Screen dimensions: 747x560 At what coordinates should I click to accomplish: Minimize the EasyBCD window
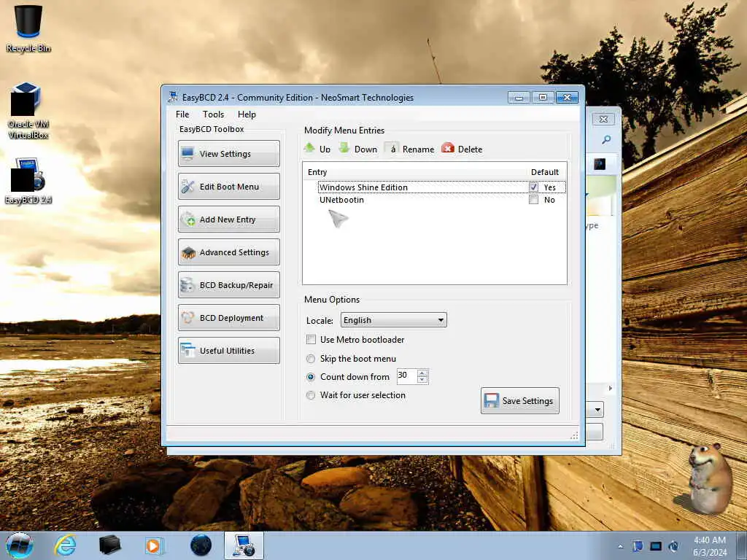pyautogui.click(x=519, y=97)
